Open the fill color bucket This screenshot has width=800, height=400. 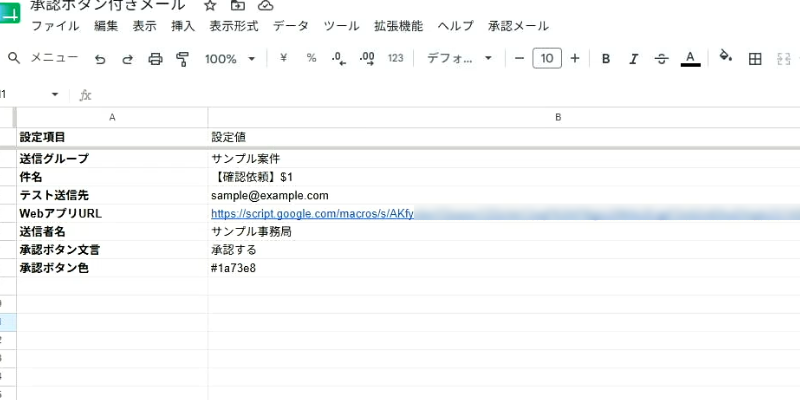(725, 56)
